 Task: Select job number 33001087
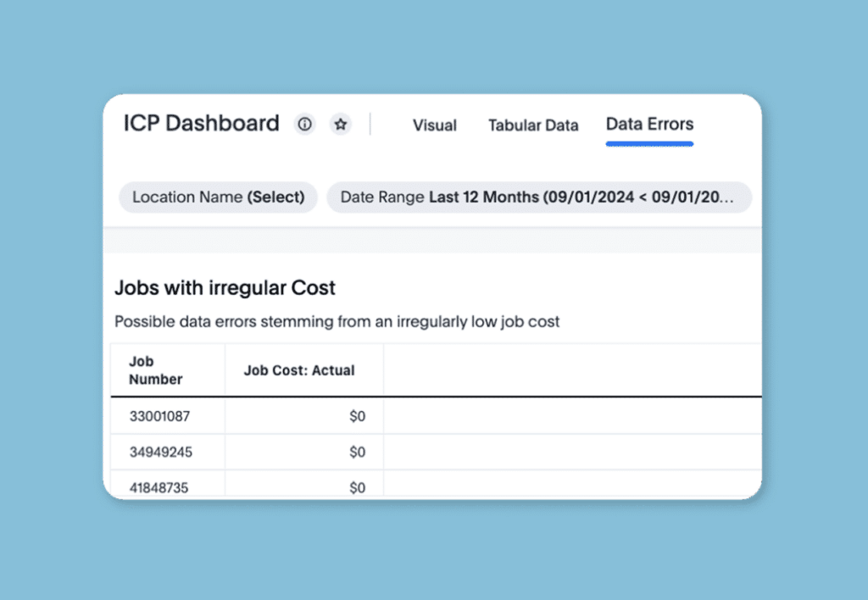click(x=160, y=417)
